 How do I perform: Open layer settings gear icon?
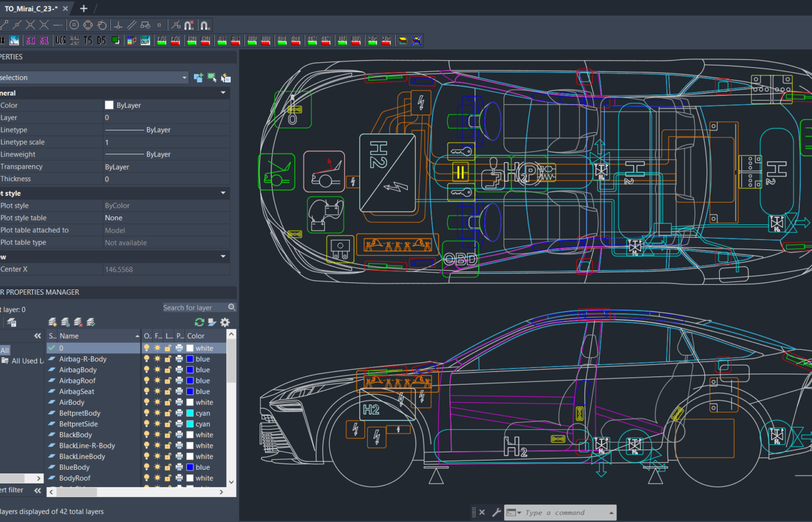coord(225,322)
